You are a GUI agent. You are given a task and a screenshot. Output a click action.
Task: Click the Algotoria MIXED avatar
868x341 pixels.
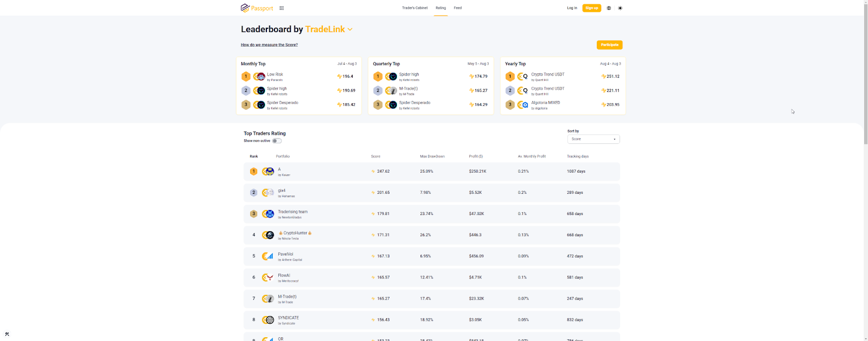[x=525, y=105]
